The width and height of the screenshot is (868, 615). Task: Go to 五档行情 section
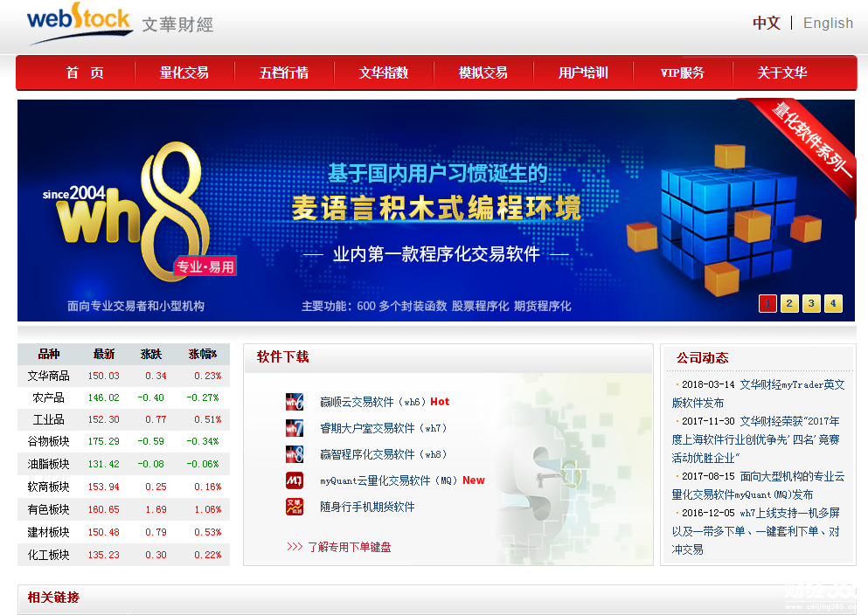(x=284, y=73)
